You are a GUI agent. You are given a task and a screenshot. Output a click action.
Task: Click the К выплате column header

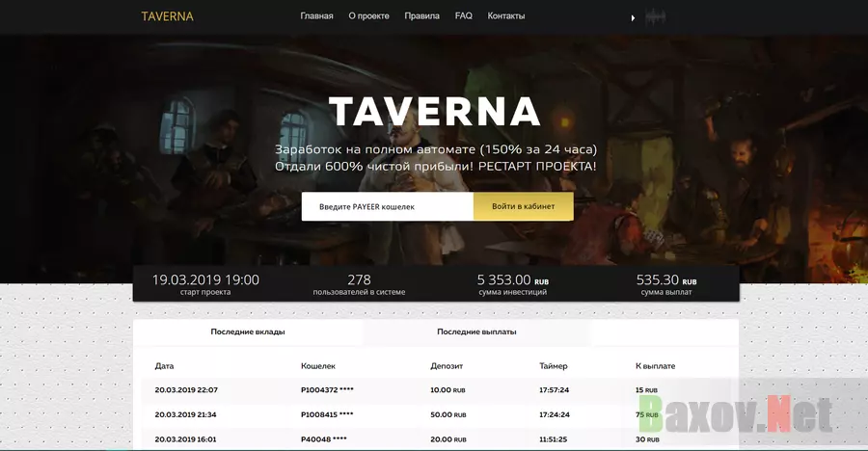click(x=656, y=366)
